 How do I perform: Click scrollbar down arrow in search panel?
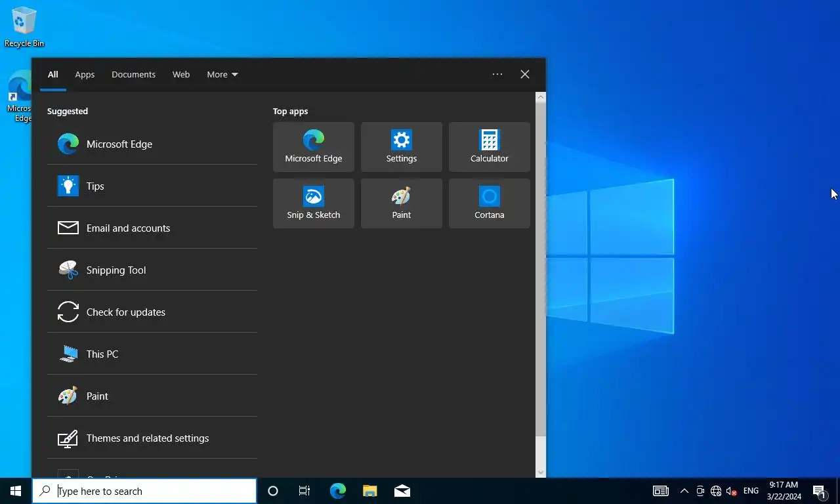click(541, 472)
